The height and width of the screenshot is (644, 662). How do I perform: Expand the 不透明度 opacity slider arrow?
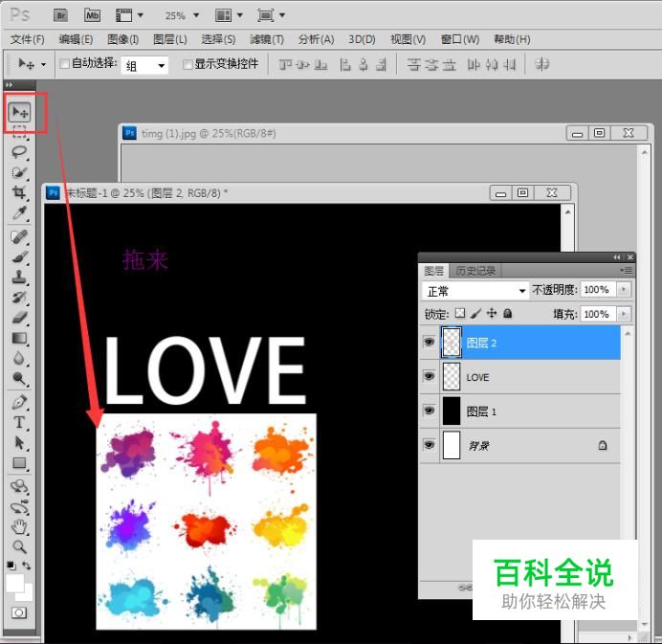(624, 290)
